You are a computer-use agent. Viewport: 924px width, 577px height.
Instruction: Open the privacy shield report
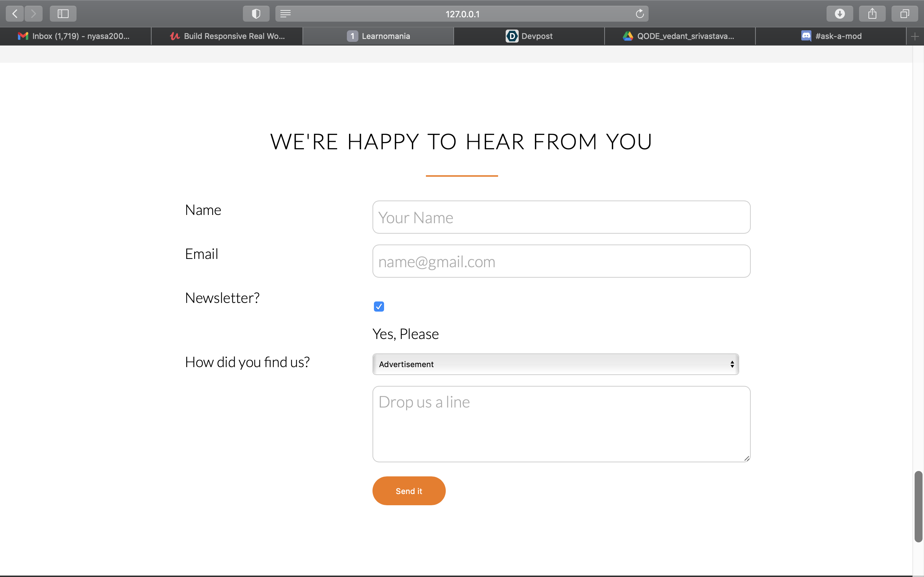coord(256,14)
